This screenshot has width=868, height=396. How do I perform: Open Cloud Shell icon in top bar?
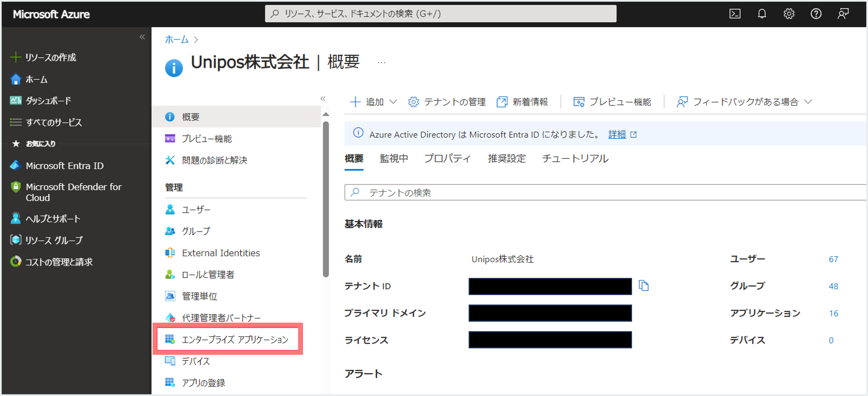(735, 14)
